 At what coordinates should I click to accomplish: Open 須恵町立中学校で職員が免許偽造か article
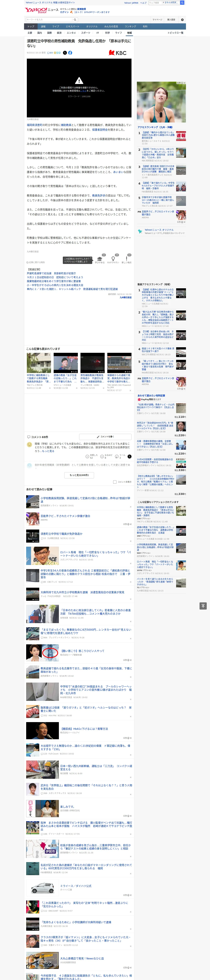61,534
